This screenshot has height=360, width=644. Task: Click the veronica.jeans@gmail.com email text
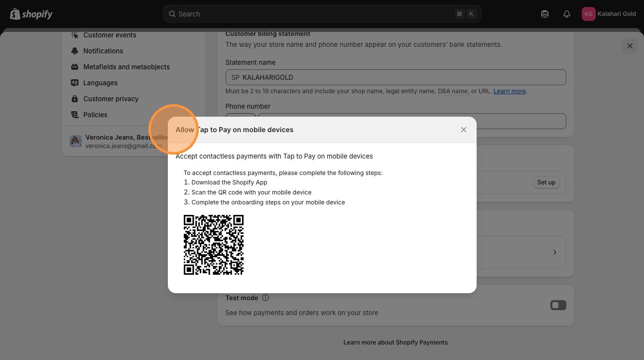point(124,146)
